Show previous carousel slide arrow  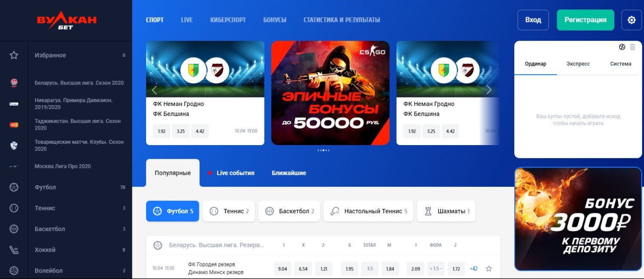click(155, 90)
